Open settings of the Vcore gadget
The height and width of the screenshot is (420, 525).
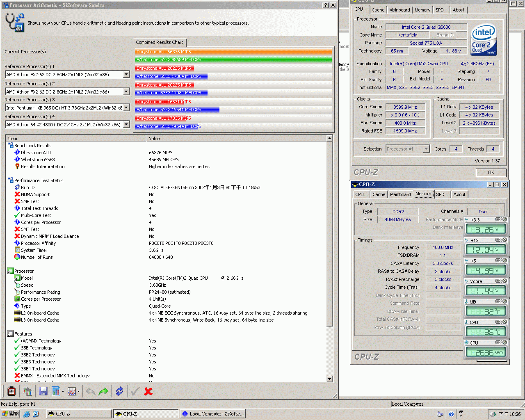(498, 281)
